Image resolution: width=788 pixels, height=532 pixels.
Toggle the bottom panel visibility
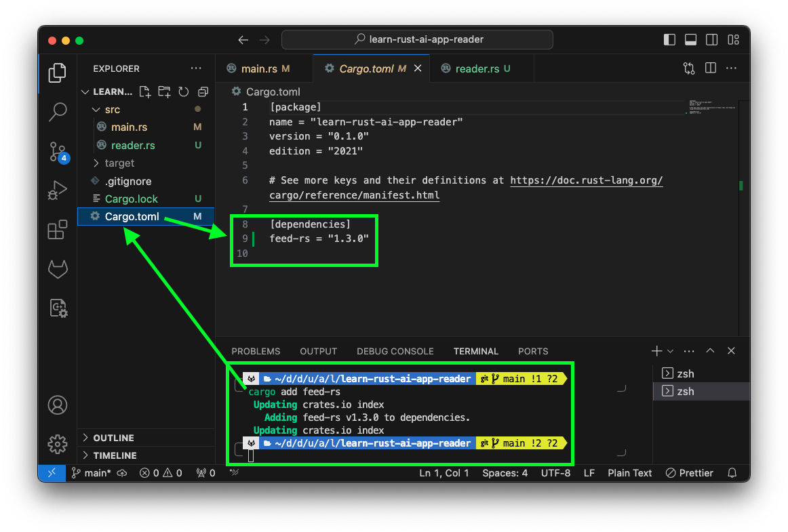(690, 39)
